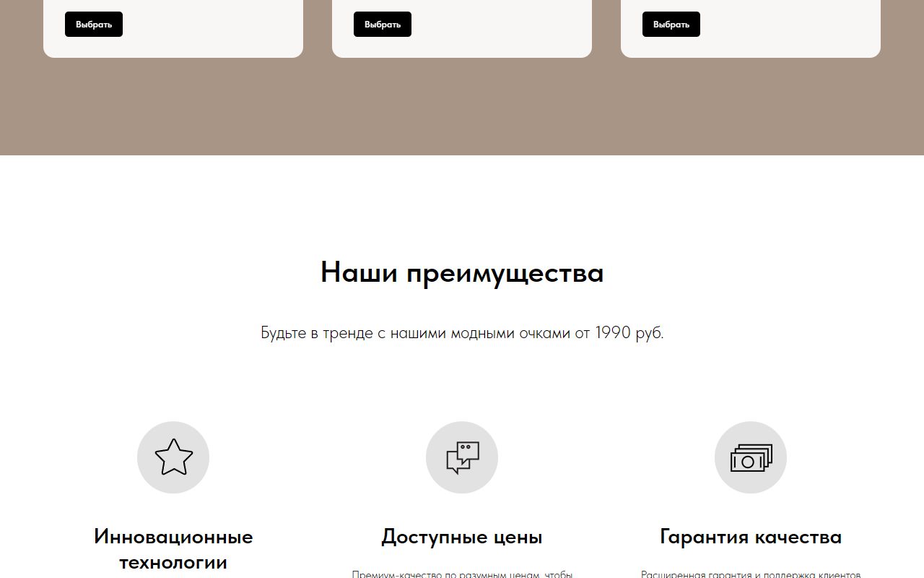This screenshot has width=924, height=578.
Task: Click Выбрать button in the left card
Action: (94, 25)
